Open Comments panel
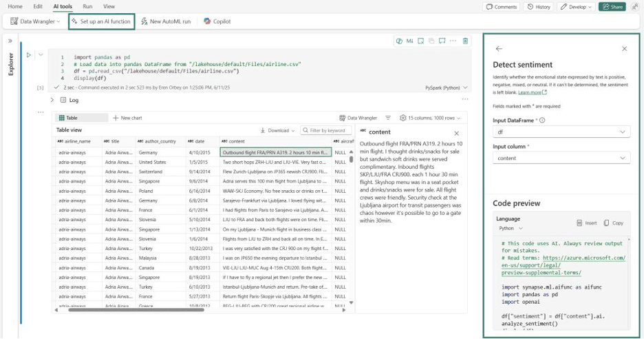The image size is (644, 339). tap(501, 7)
